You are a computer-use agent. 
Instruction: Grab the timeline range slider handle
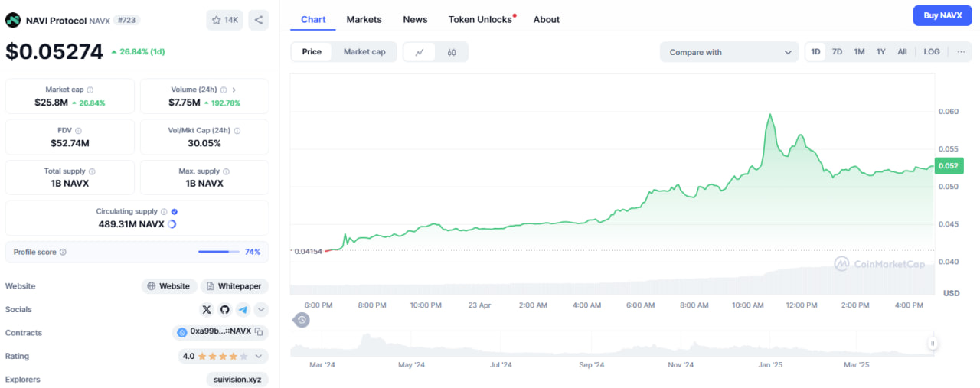[x=933, y=344]
